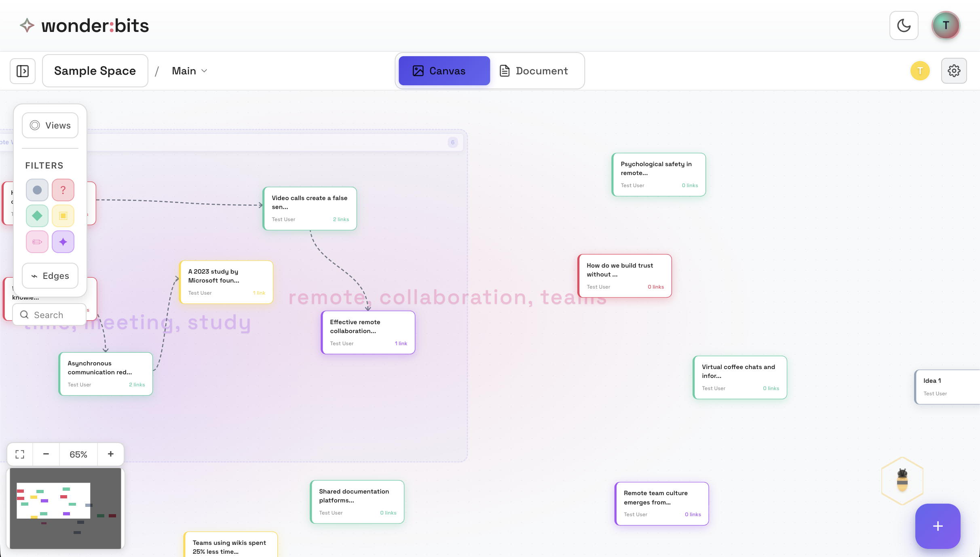Open the Views panel
The image size is (980, 557).
tap(50, 125)
